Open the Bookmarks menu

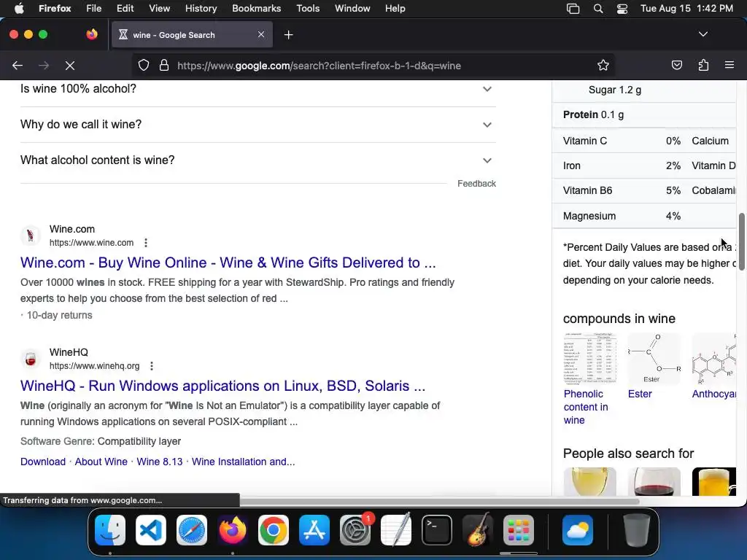pyautogui.click(x=256, y=9)
